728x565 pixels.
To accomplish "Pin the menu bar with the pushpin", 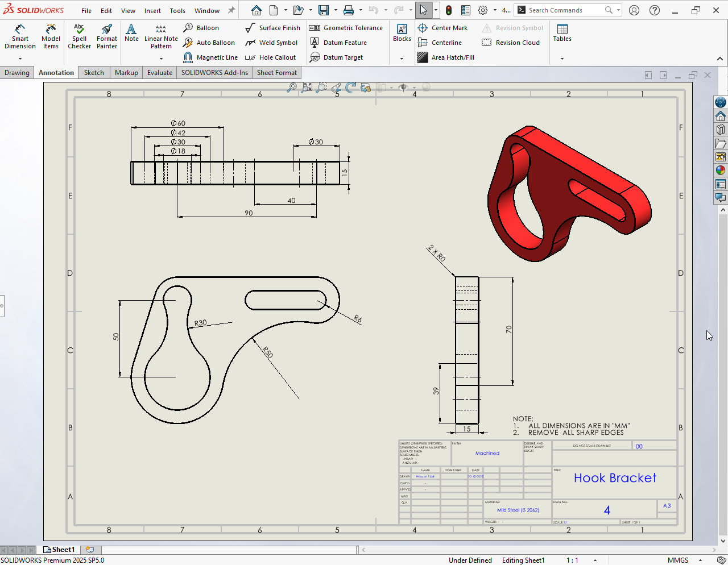I will coord(231,10).
